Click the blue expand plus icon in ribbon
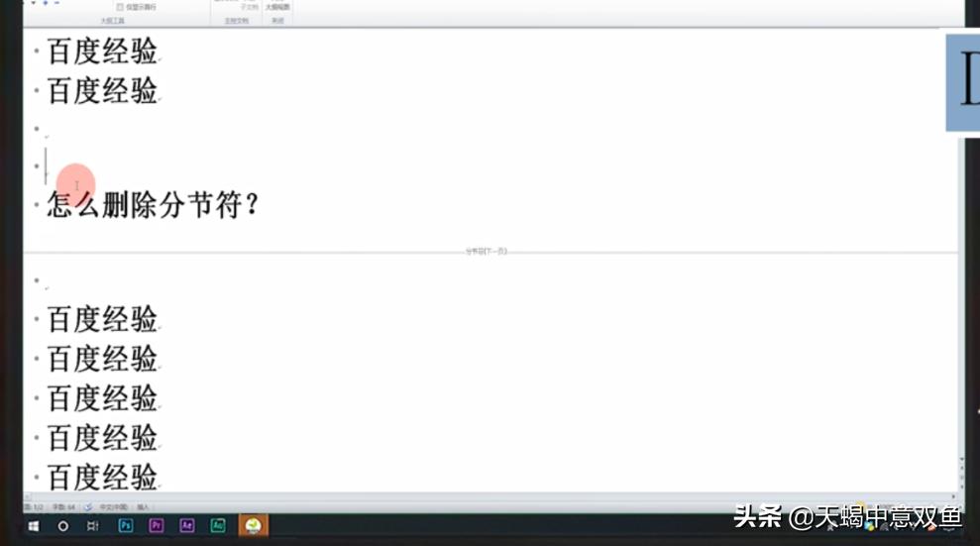Image resolution: width=980 pixels, height=546 pixels. click(45, 3)
